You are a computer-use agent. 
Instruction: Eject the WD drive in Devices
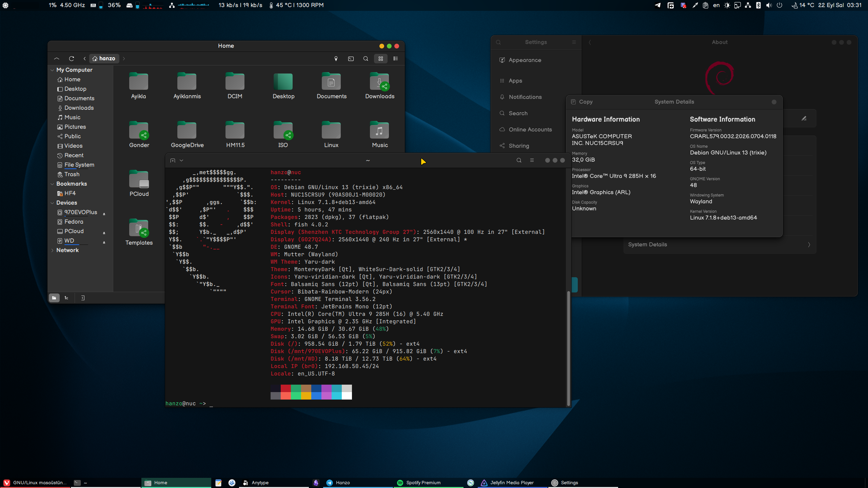(104, 242)
